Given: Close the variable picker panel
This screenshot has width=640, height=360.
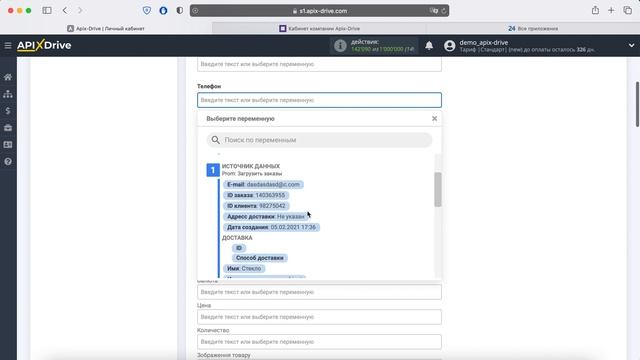Looking at the screenshot, I should [434, 118].
